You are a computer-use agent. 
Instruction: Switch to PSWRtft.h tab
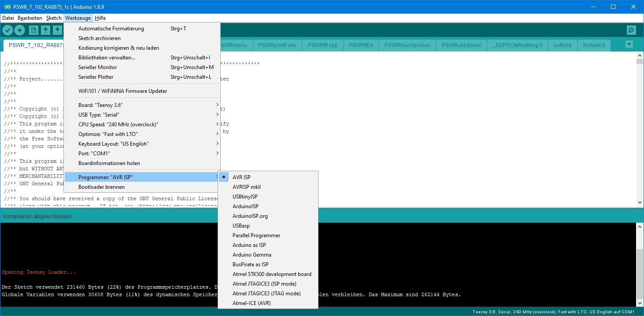pos(361,45)
